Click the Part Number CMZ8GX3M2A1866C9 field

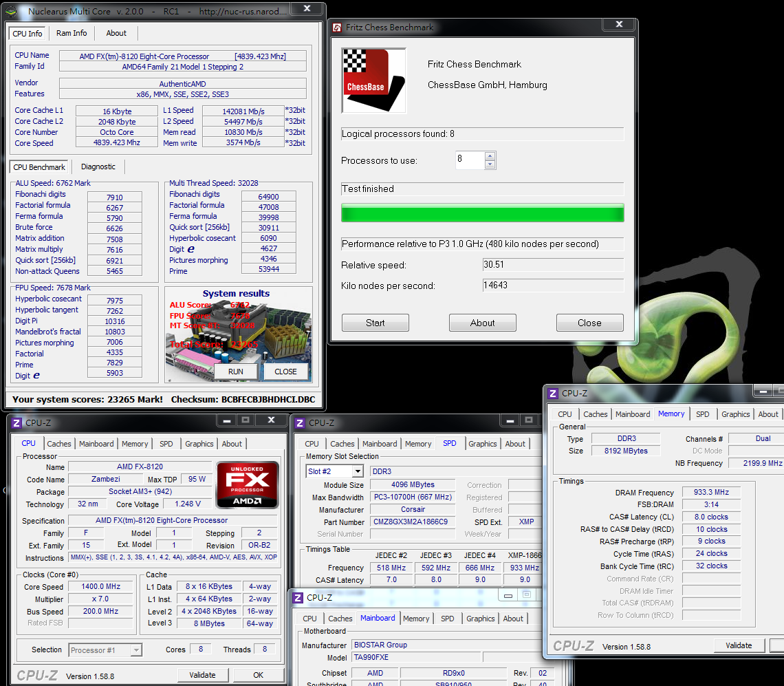[413, 522]
